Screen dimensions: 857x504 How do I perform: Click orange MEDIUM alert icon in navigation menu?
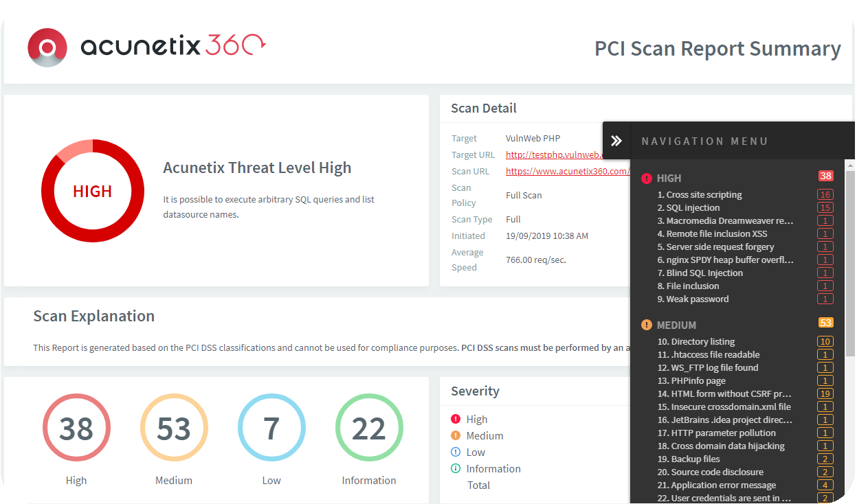647,325
